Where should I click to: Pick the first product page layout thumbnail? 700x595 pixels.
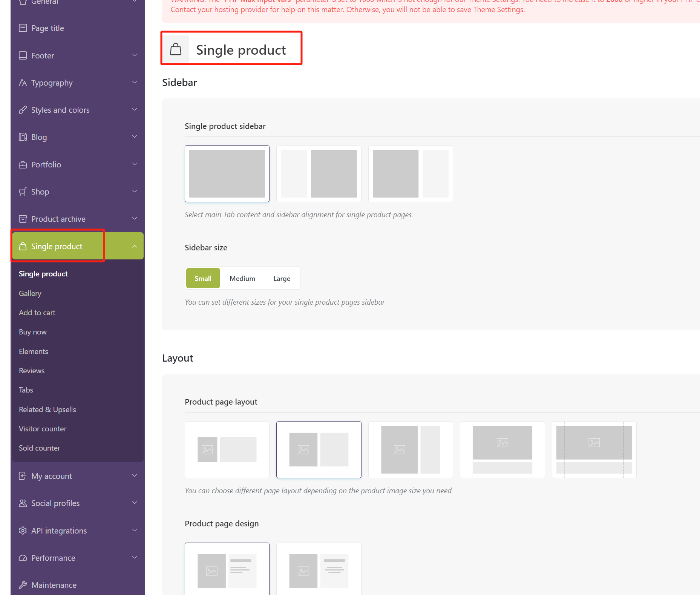pyautogui.click(x=227, y=449)
